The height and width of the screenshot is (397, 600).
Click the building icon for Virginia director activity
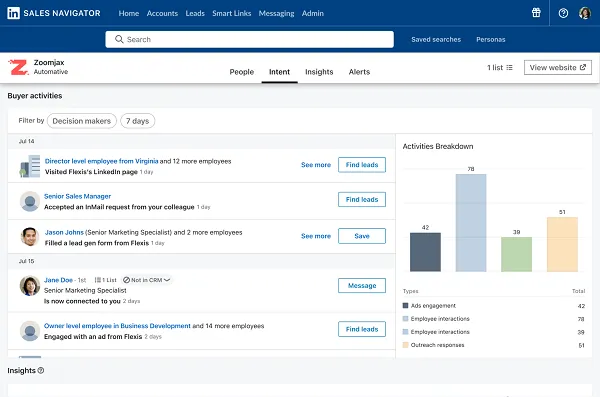coord(30,166)
